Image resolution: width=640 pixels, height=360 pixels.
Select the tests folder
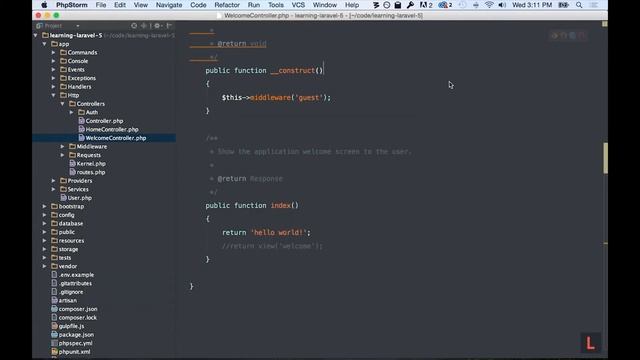coord(61,258)
